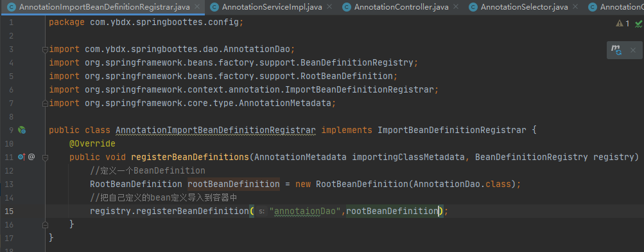Click the "annotaionDao" string literal
Viewport: 644px width, 252px height.
coord(307,212)
